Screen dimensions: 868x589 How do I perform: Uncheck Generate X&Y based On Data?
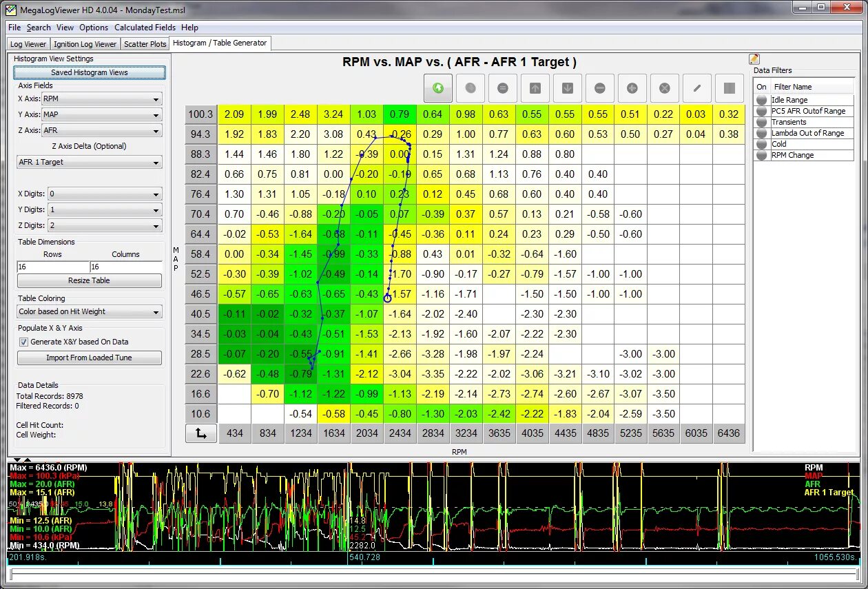tap(23, 342)
